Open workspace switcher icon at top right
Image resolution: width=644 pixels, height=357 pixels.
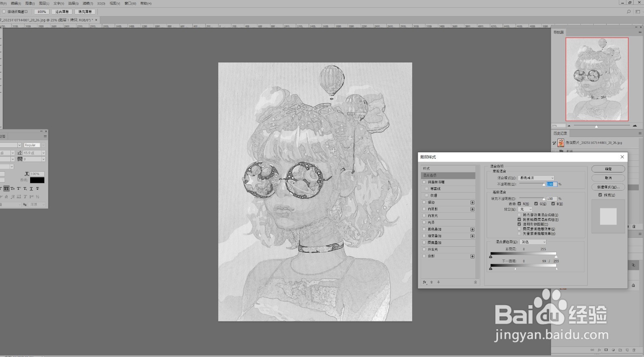coord(638,12)
